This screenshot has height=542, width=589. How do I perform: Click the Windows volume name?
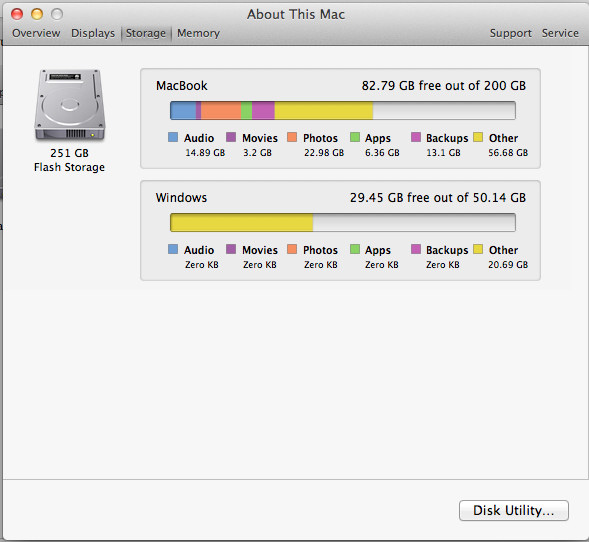coord(181,198)
